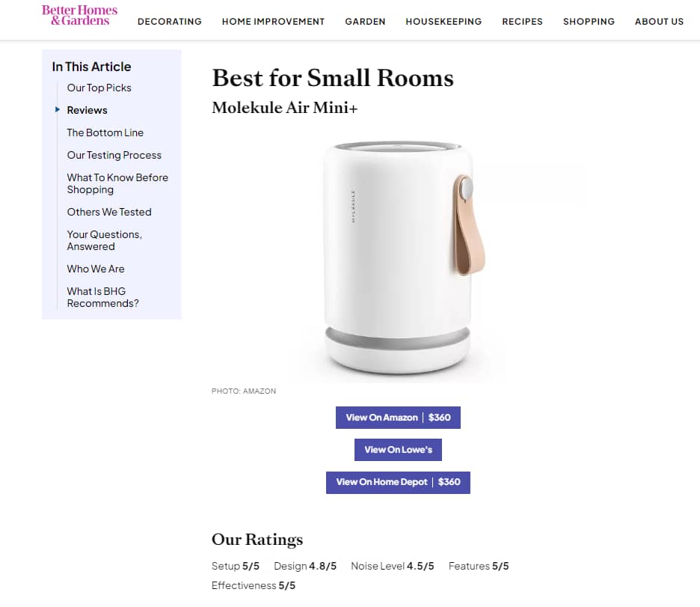Click the Better Homes & Gardens logo
The image size is (700, 607).
pos(79,15)
